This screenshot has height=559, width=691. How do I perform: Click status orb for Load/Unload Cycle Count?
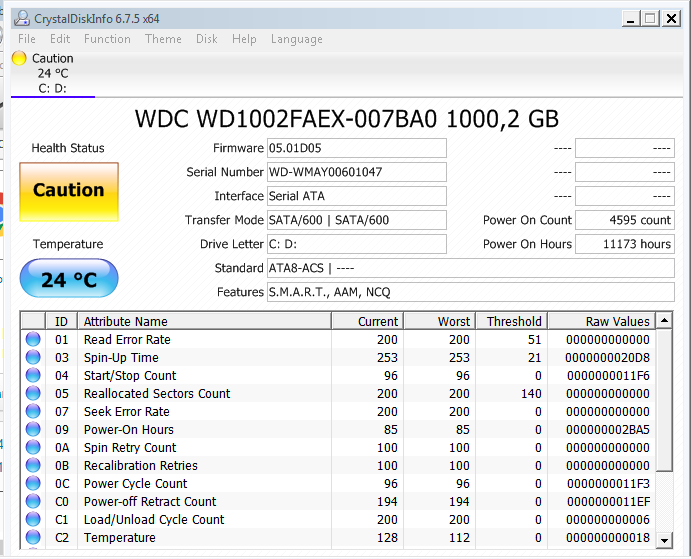(33, 519)
